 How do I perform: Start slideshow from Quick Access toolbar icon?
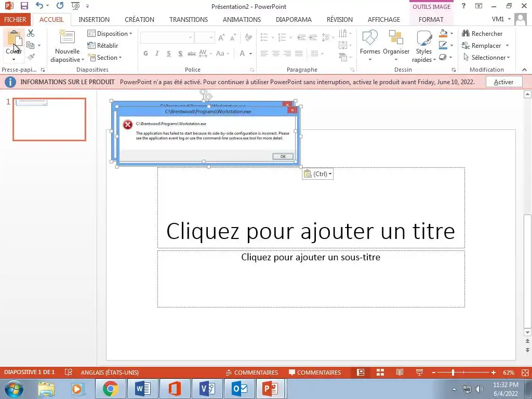tap(75, 6)
